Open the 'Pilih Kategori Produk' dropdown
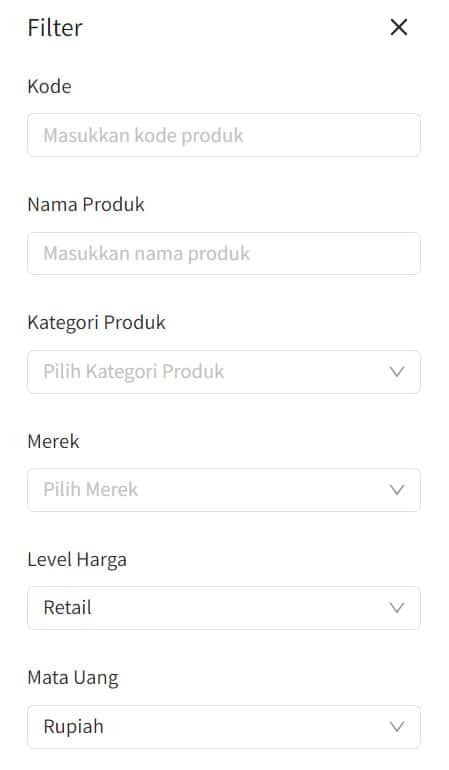 click(224, 372)
